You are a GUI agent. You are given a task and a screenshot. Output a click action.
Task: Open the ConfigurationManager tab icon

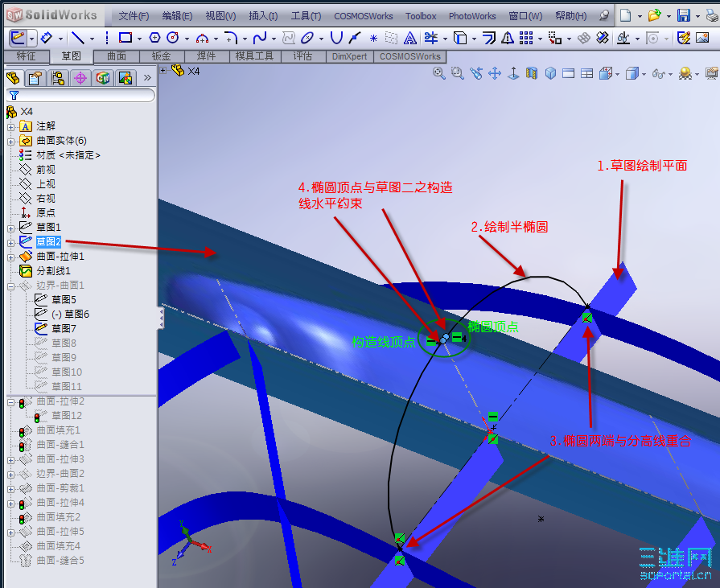click(58, 78)
